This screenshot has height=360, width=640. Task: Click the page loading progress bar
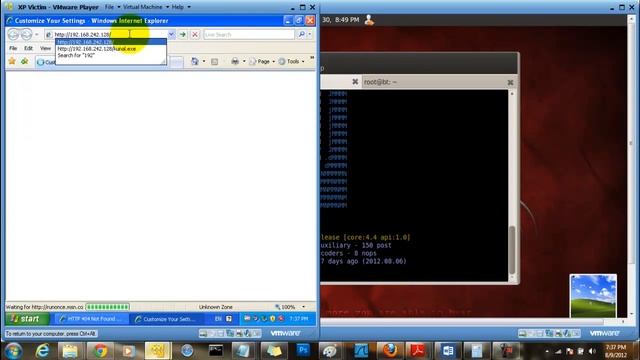pos(108,307)
